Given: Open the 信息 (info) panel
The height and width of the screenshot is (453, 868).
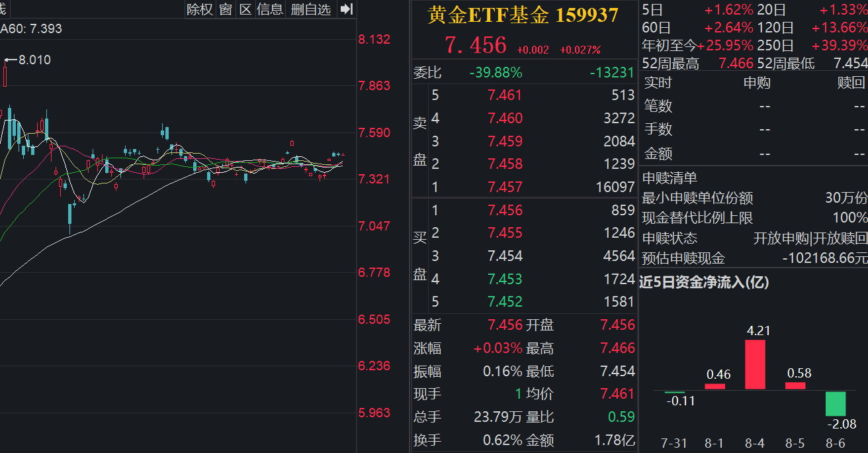Looking at the screenshot, I should point(271,9).
